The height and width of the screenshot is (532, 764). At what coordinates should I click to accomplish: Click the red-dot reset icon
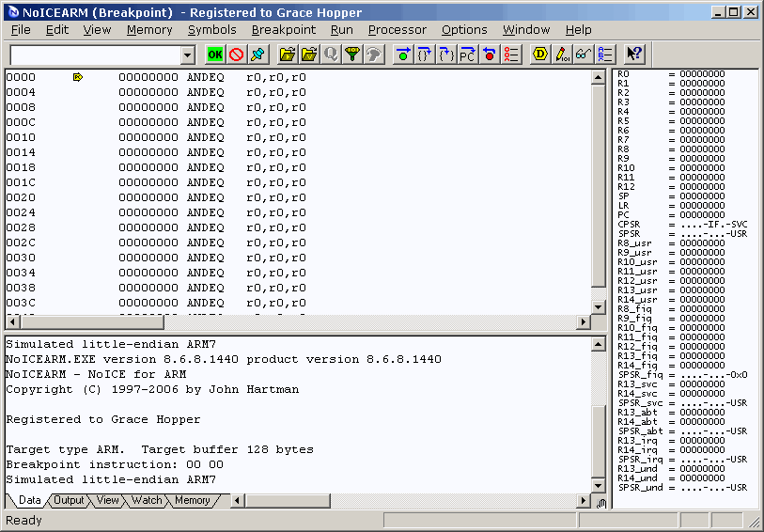click(490, 55)
